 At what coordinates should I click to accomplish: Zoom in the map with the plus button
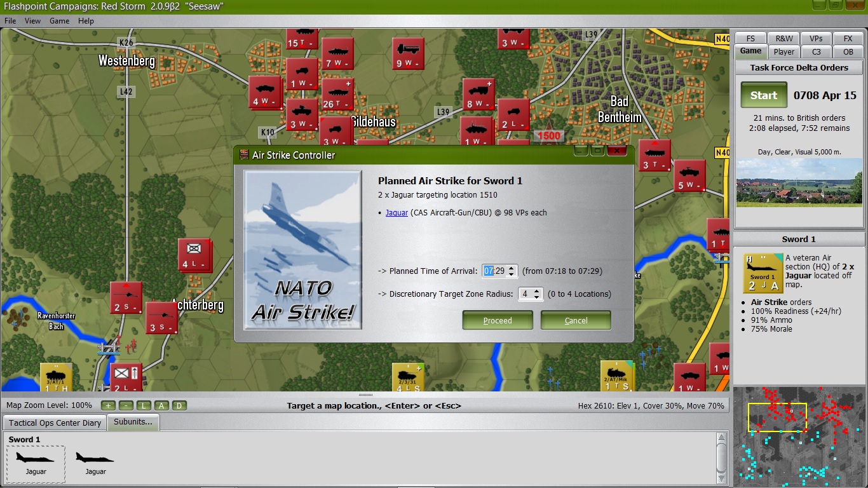point(108,405)
